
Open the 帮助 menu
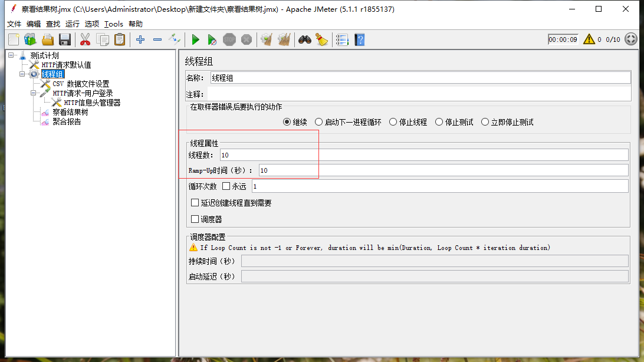[136, 24]
